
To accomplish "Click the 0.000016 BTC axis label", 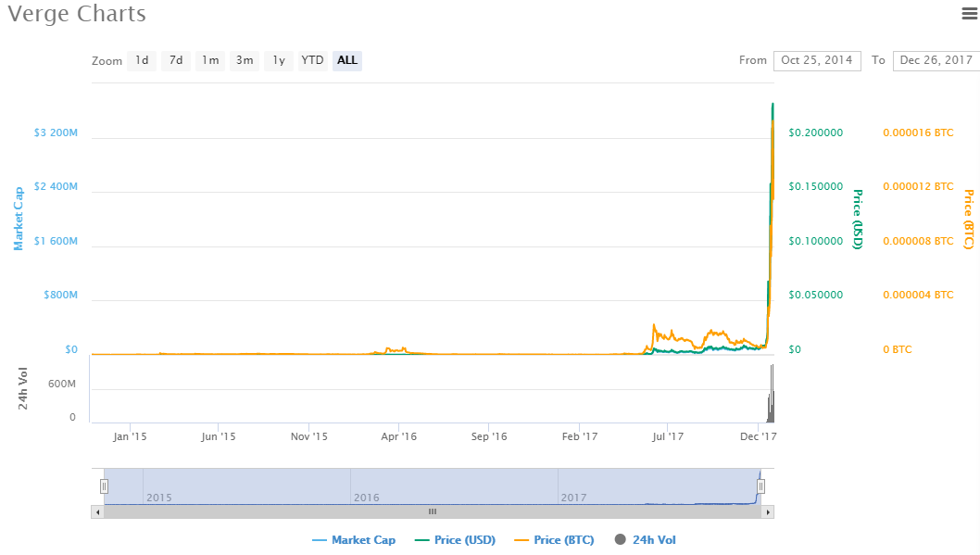I will pos(918,132).
